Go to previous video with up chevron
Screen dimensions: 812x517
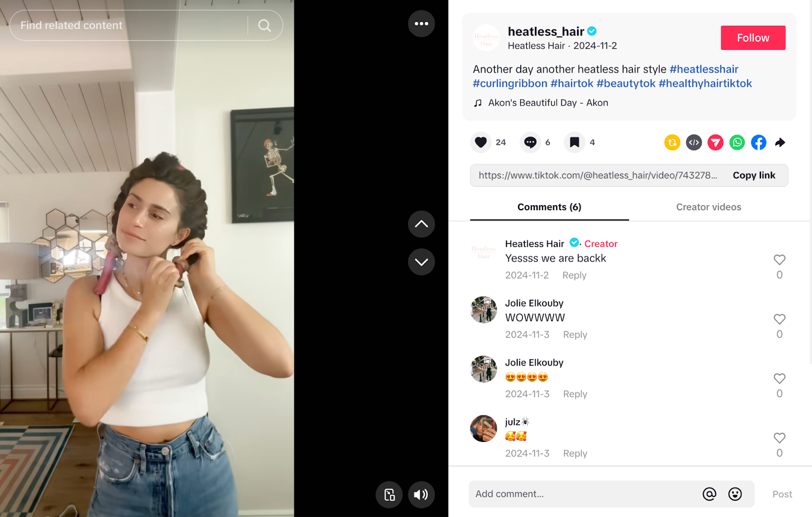click(x=421, y=224)
